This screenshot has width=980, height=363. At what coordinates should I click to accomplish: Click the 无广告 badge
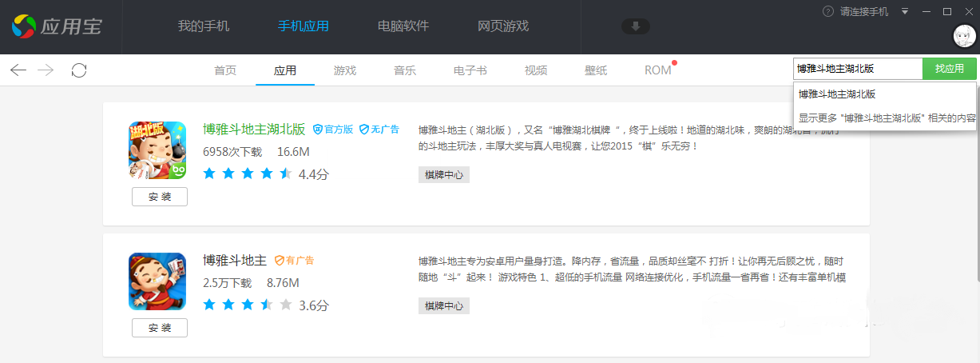(x=379, y=129)
